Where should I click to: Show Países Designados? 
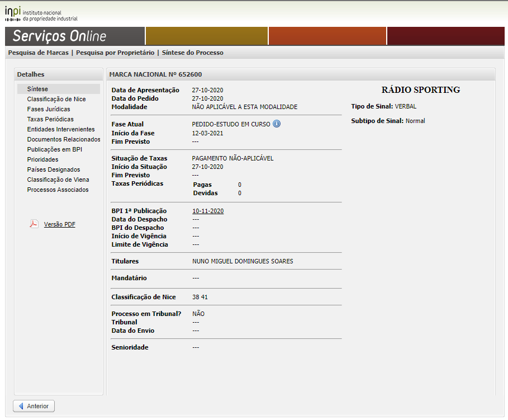coord(54,169)
